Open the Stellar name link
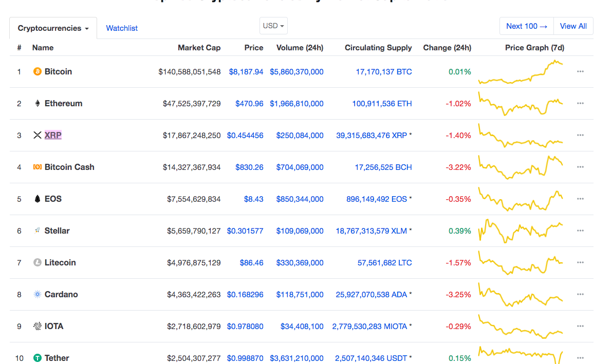Image resolution: width=612 pixels, height=364 pixels. click(57, 231)
